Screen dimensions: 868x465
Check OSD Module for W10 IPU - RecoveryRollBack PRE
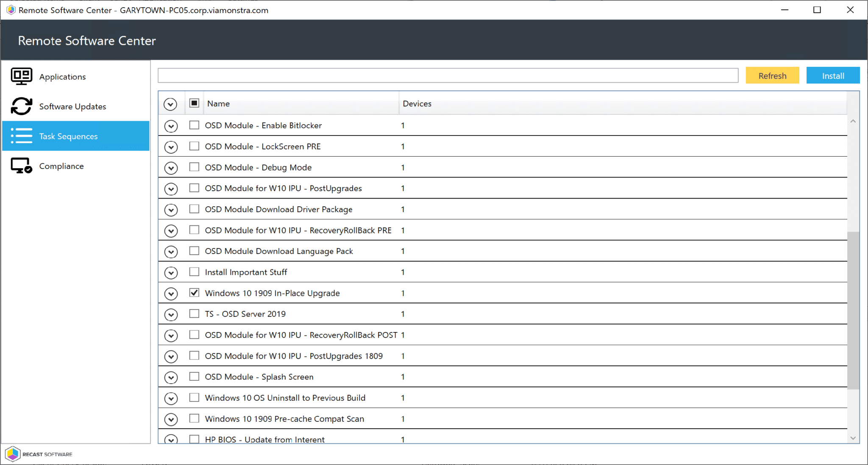pos(194,230)
